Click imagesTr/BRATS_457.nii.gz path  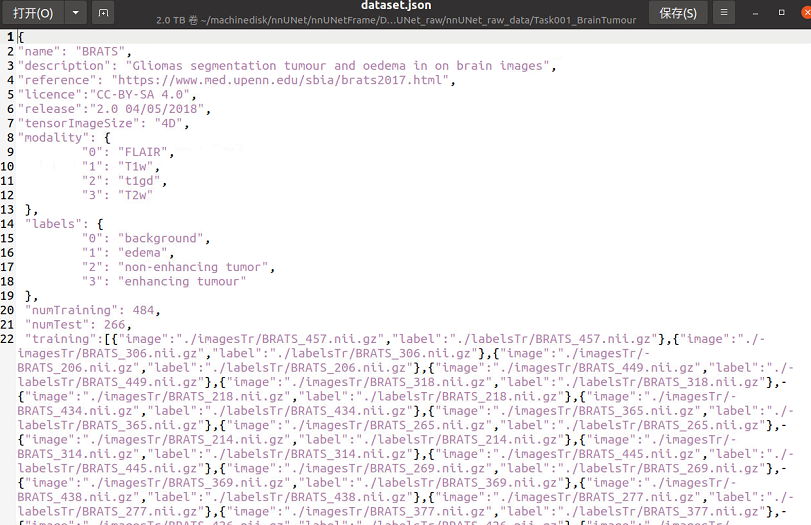point(284,339)
